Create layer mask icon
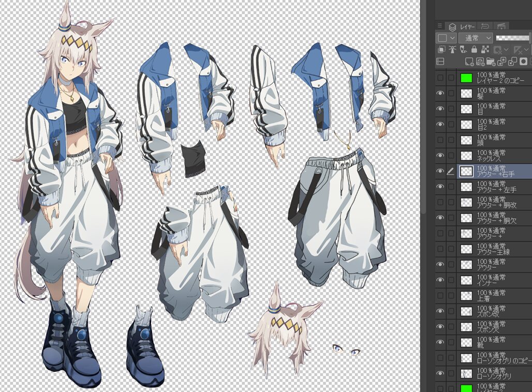The width and height of the screenshot is (532, 392). 524,62
